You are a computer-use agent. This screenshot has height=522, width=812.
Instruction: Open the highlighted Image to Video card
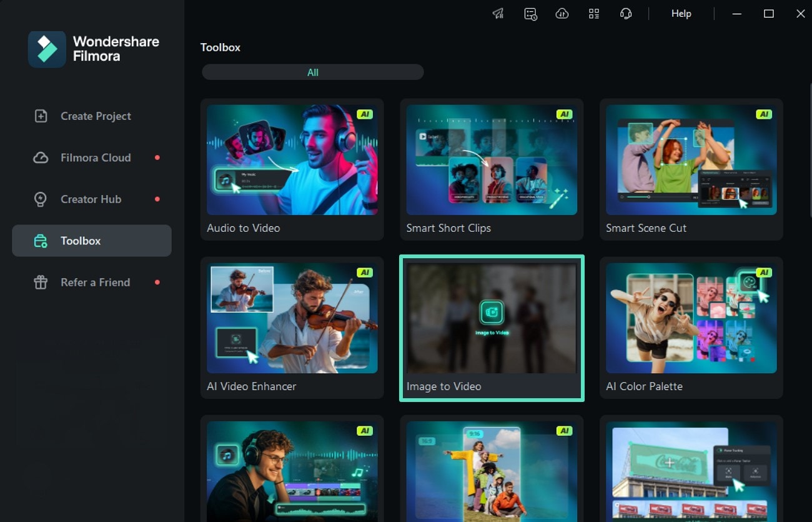(492, 328)
